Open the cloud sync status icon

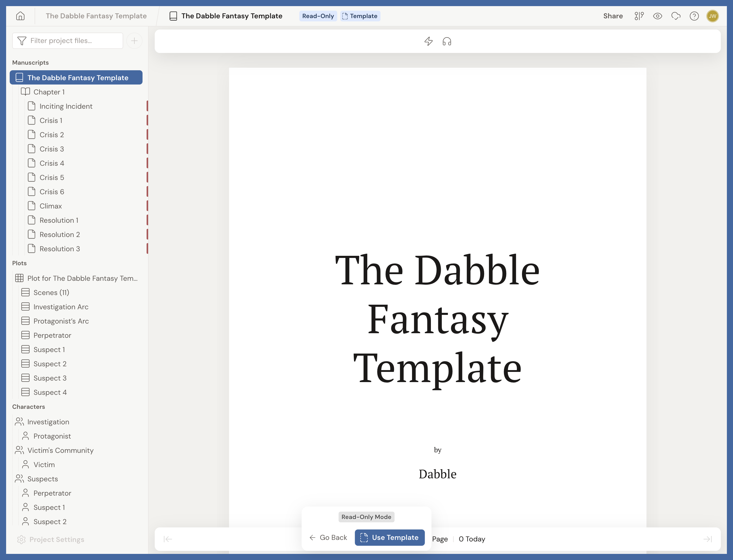[676, 16]
